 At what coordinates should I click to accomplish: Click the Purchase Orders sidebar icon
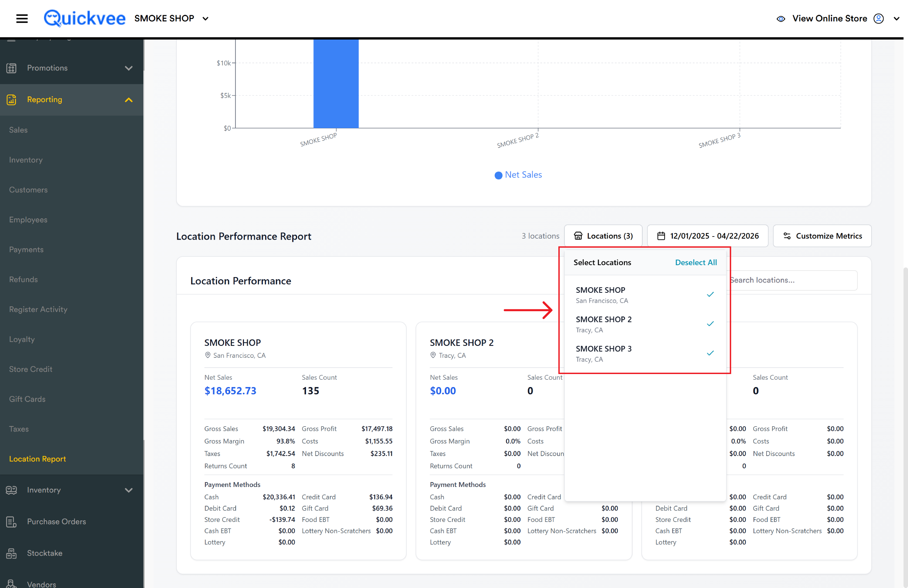pos(11,521)
